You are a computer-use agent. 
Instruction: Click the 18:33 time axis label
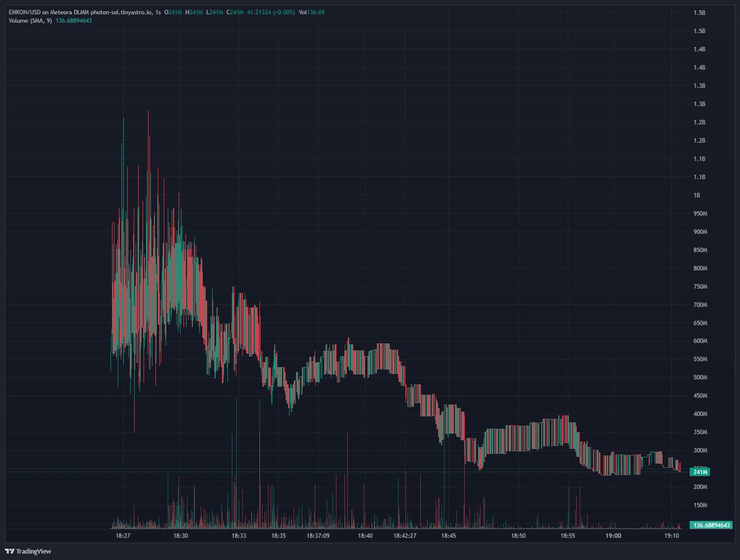coord(239,537)
